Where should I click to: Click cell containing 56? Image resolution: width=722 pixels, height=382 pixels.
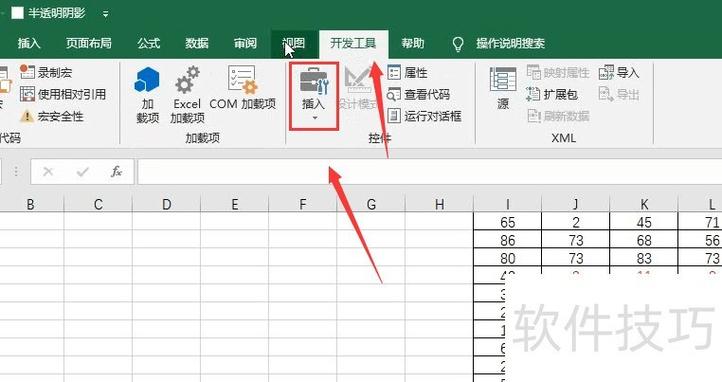coord(700,240)
